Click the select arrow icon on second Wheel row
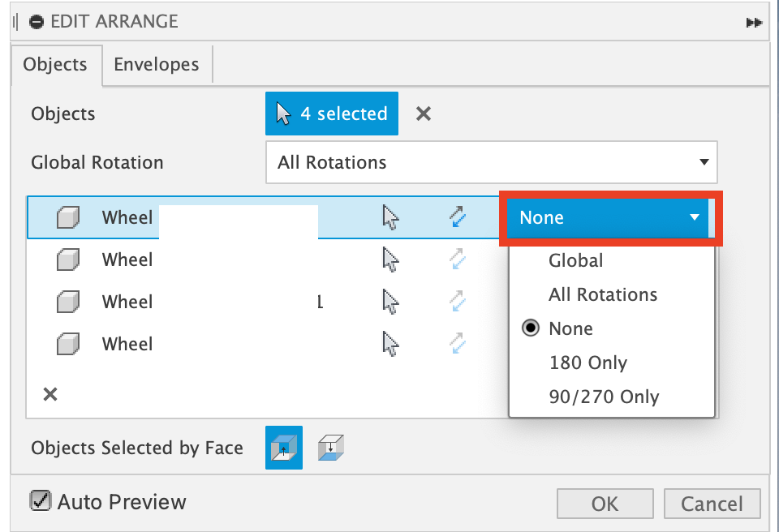 click(x=390, y=260)
